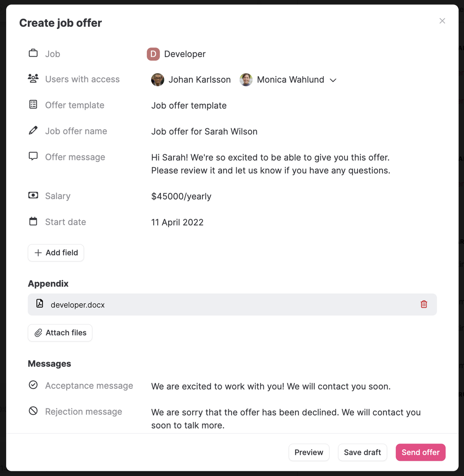Viewport: 464px width, 476px height.
Task: Click the pencil icon beside Job offer name
Action: click(x=33, y=131)
